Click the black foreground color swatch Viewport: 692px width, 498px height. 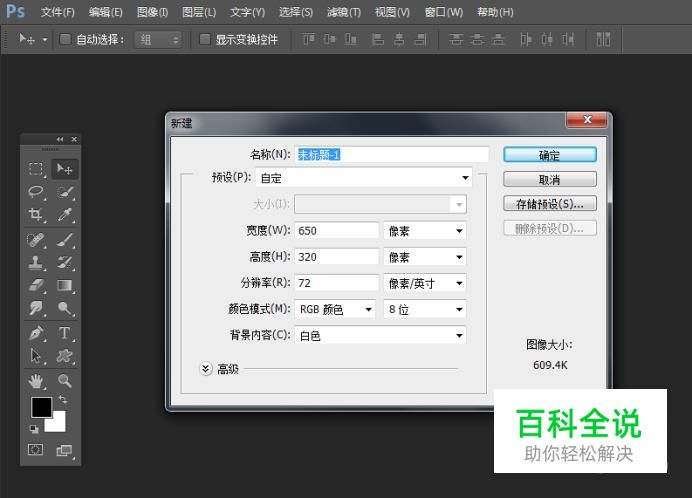(41, 407)
